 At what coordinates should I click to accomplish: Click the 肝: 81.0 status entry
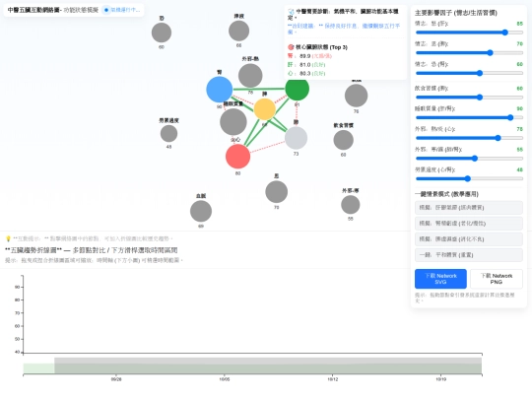tap(306, 65)
